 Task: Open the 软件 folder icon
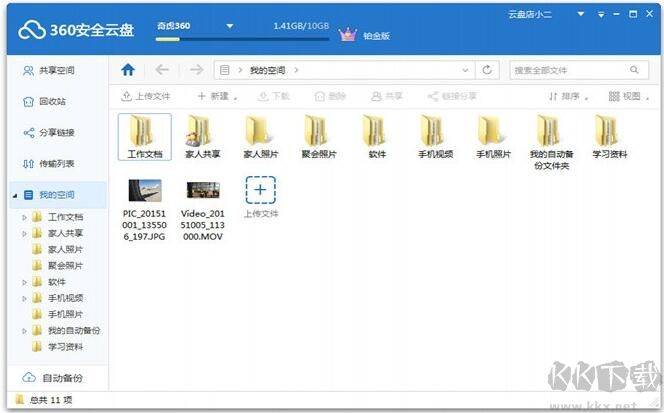coord(374,130)
